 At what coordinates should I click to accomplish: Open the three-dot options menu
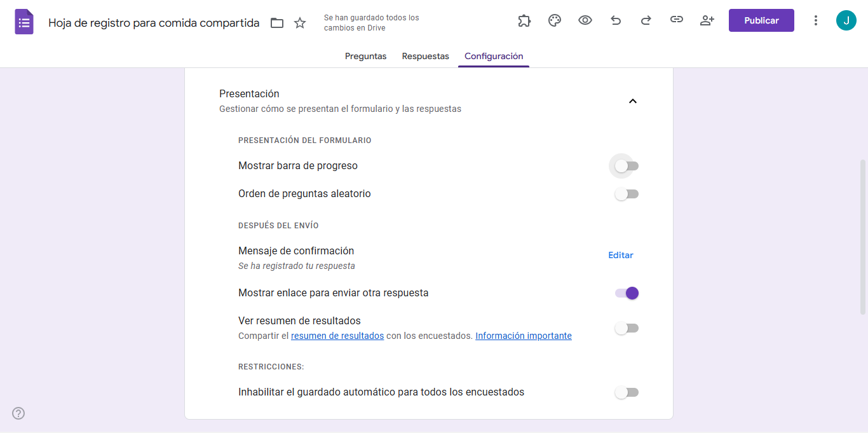815,20
